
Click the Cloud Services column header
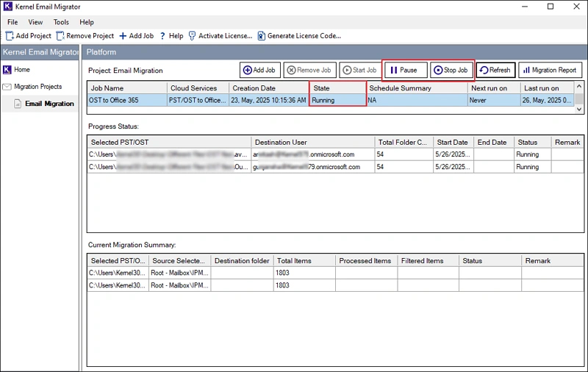198,88
